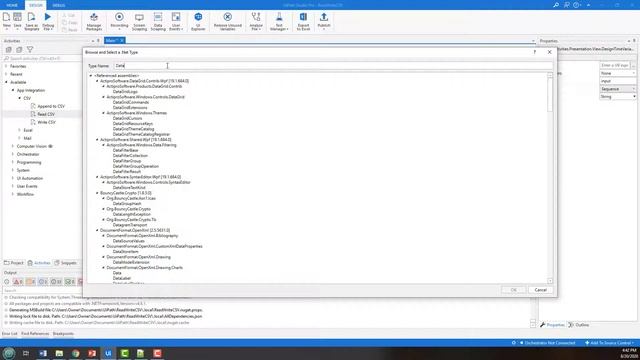The height and width of the screenshot is (360, 640).
Task: Click the filter icon in Activities panel
Action: pyautogui.click(x=30, y=49)
